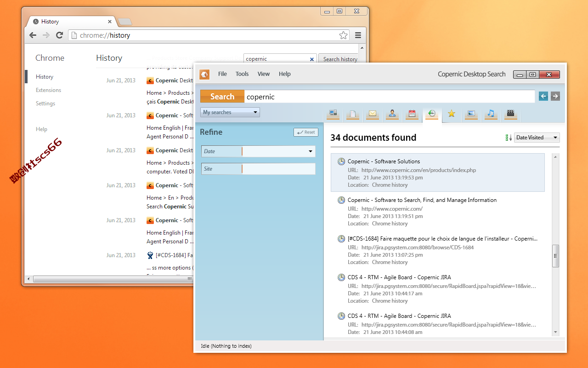
Task: Go forward with the right arrow in Copernic
Action: (x=555, y=96)
